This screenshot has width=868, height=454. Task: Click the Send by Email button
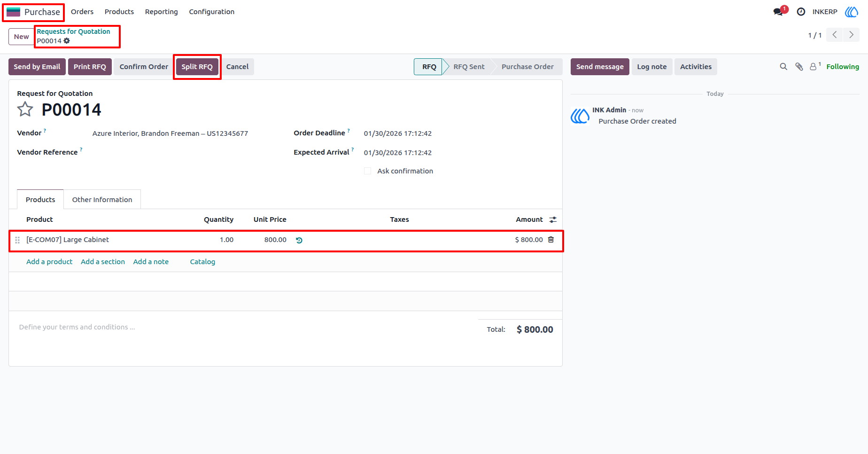click(x=37, y=67)
